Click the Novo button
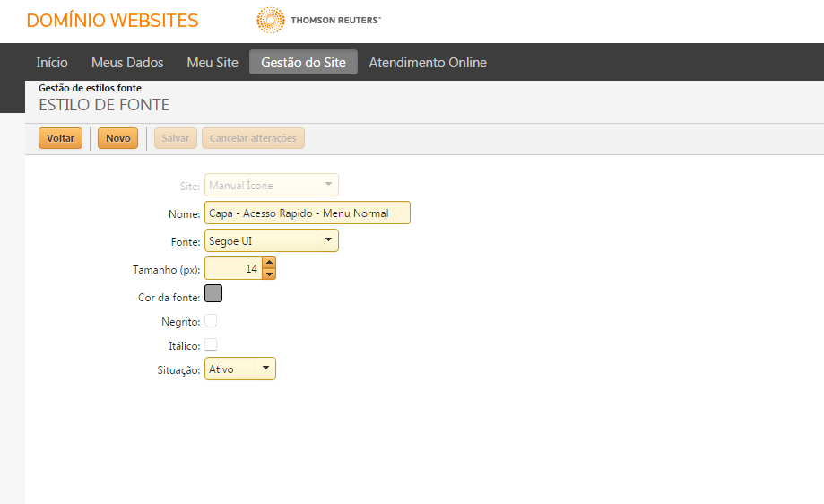The width and height of the screenshot is (824, 504). [117, 138]
